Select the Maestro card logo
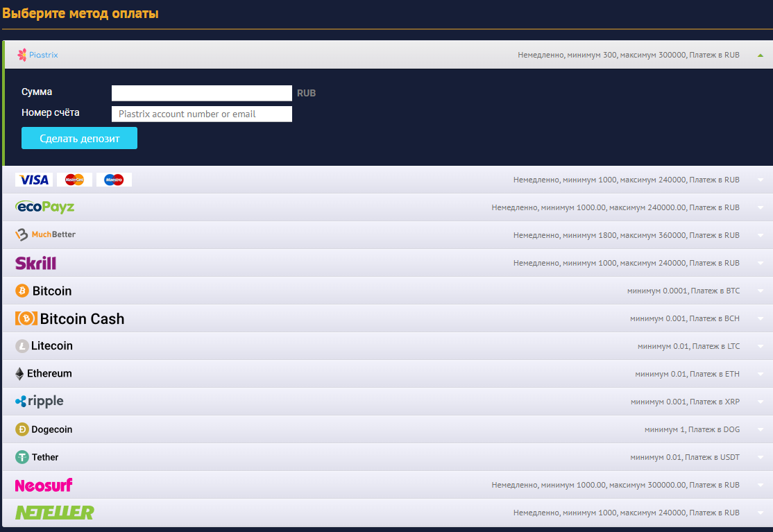This screenshot has height=532, width=773. coord(114,180)
